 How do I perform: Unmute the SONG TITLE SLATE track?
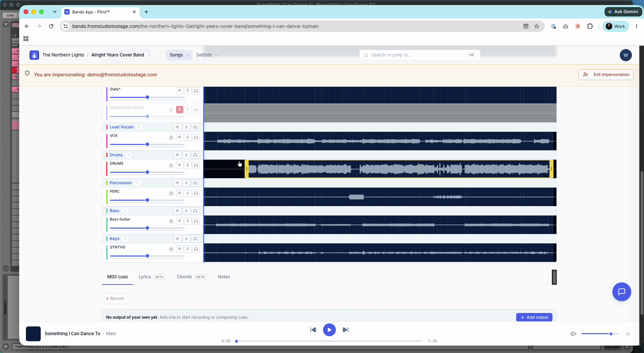pyautogui.click(x=180, y=110)
